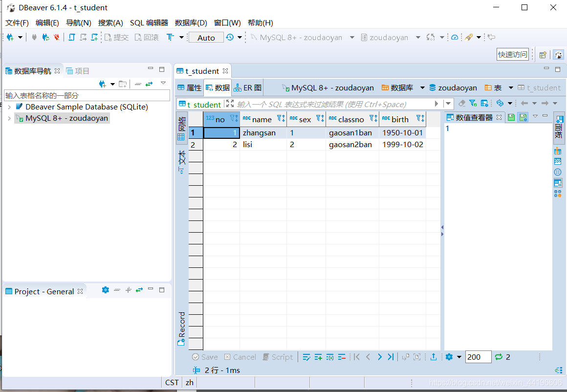This screenshot has height=392, width=567.
Task: Open the 帮助(H) menu
Action: (261, 23)
